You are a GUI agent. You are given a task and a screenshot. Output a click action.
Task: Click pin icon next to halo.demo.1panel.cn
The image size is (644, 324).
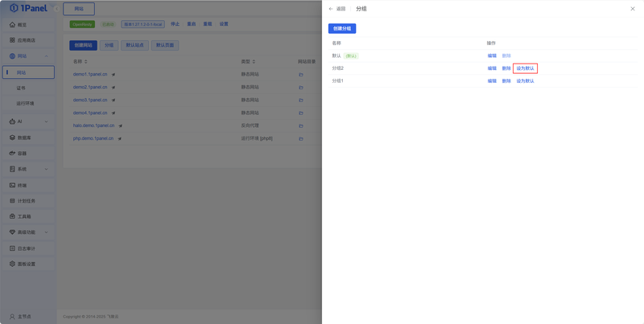[x=120, y=126]
